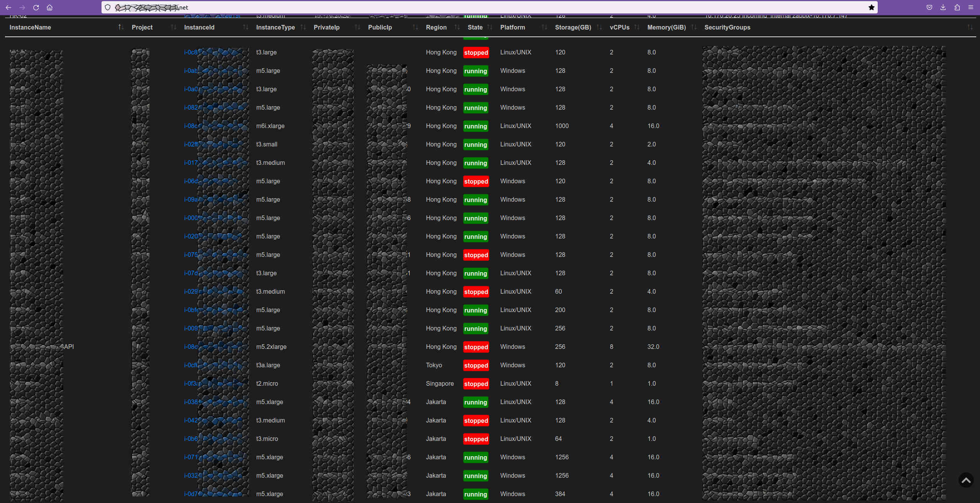
Task: Click the Platform column header
Action: [x=512, y=27]
